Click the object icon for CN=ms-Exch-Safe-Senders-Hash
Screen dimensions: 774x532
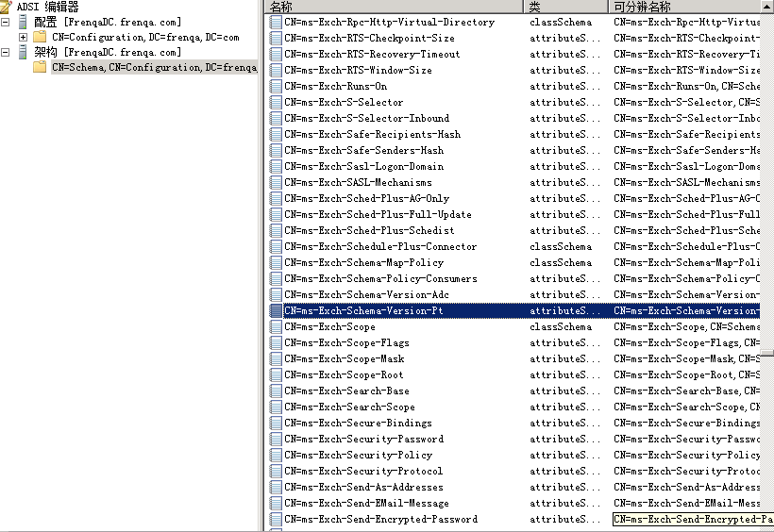(x=276, y=151)
